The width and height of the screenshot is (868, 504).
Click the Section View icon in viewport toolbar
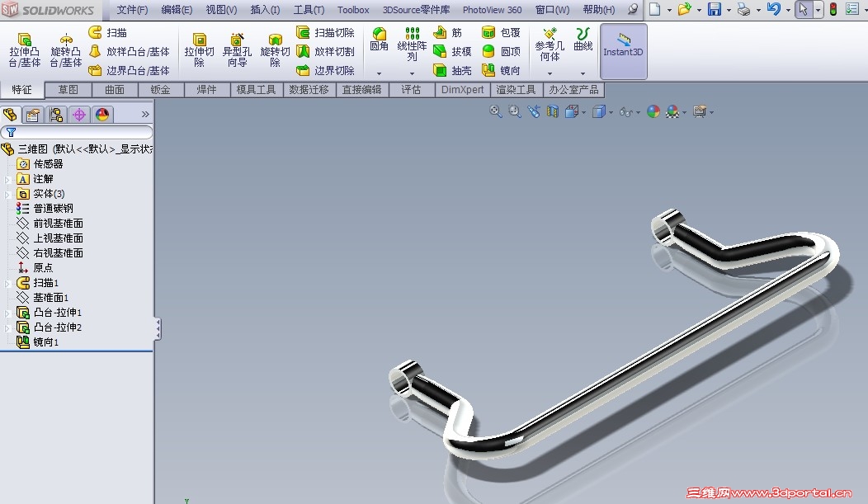(553, 111)
